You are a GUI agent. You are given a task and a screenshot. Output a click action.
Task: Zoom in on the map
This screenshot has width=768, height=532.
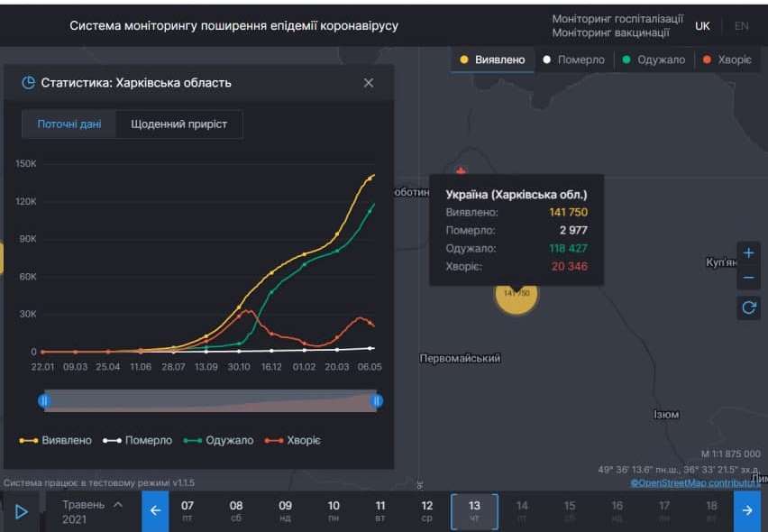(x=748, y=252)
